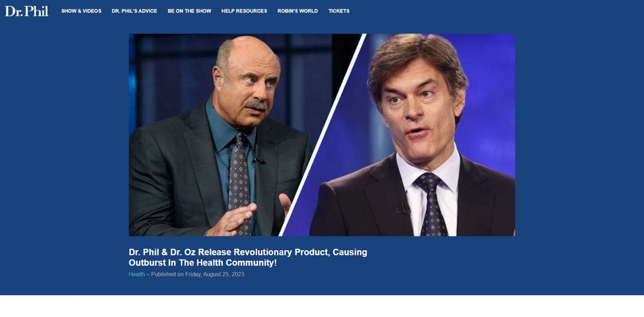Click the right photo of dark-haired man
This screenshot has width=644, height=317.
click(x=409, y=135)
